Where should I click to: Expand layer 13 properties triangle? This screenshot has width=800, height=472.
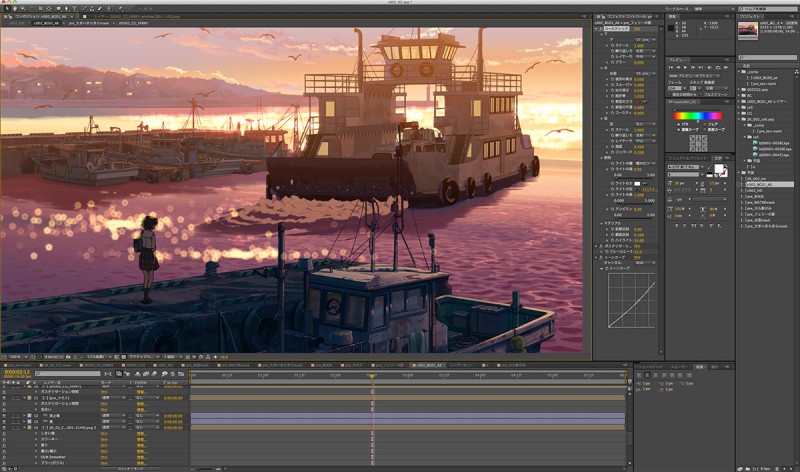[24, 421]
